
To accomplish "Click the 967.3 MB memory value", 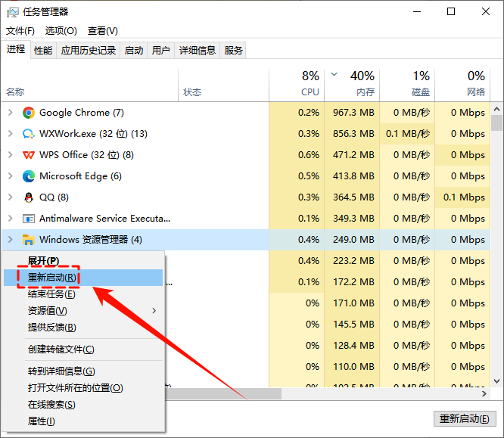I will click(x=353, y=113).
